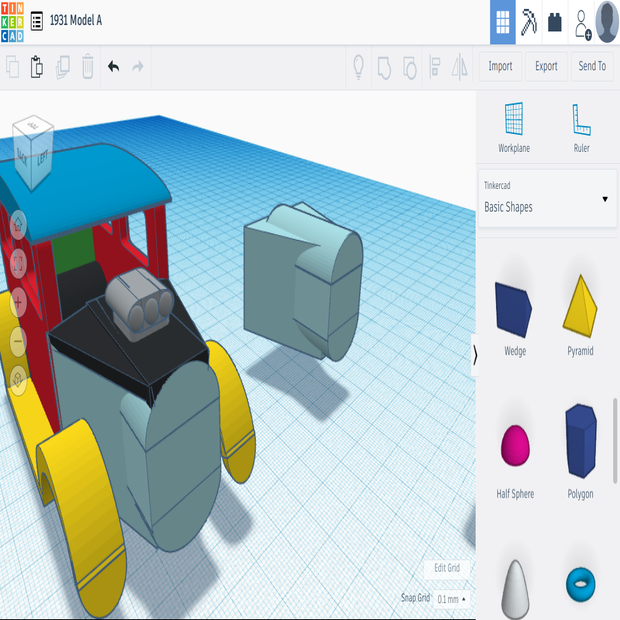The height and width of the screenshot is (620, 620).
Task: Click the Import button
Action: pyautogui.click(x=500, y=66)
